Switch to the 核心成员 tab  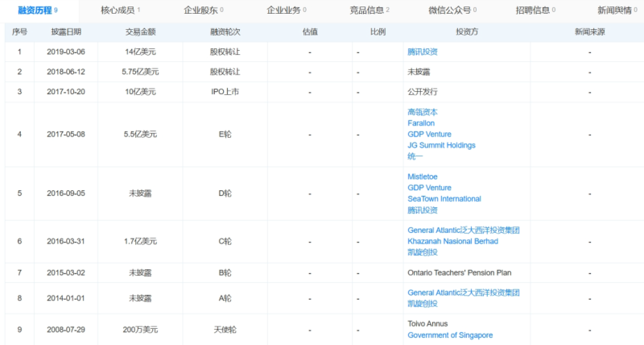click(119, 10)
